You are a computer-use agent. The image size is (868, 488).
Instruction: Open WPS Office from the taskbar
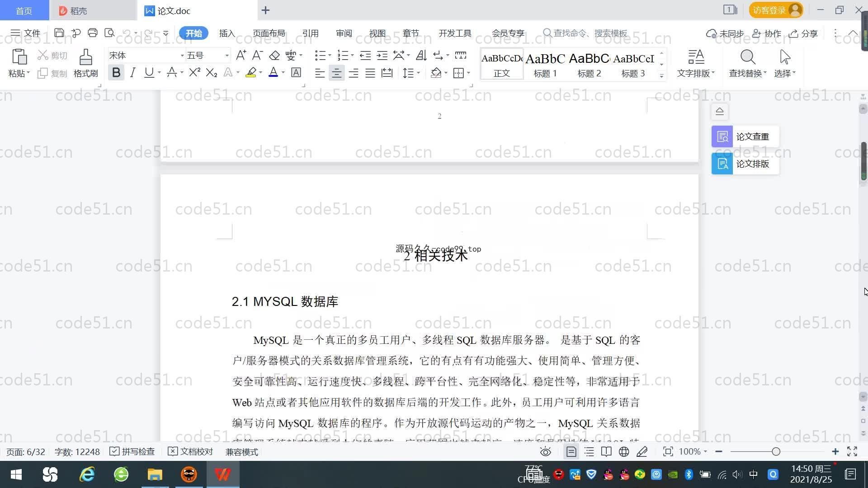tap(222, 474)
